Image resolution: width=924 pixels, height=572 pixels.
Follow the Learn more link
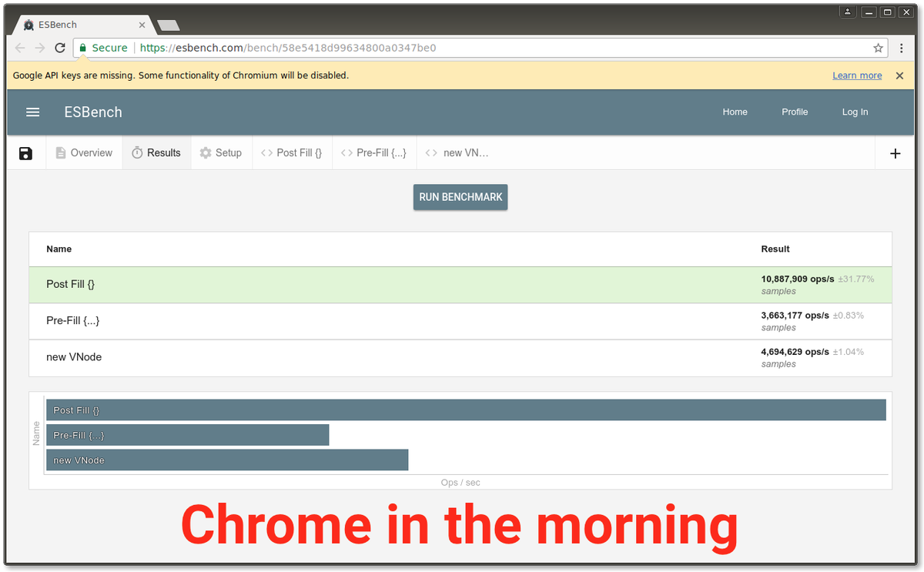pos(857,75)
